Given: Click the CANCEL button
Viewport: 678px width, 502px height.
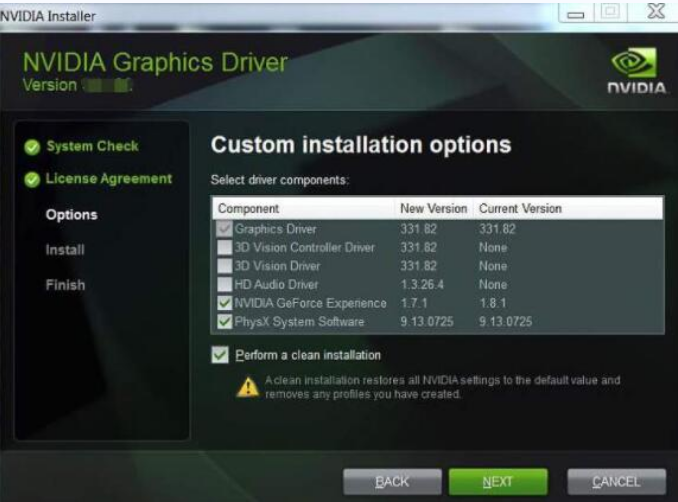Looking at the screenshot, I should click(x=616, y=481).
